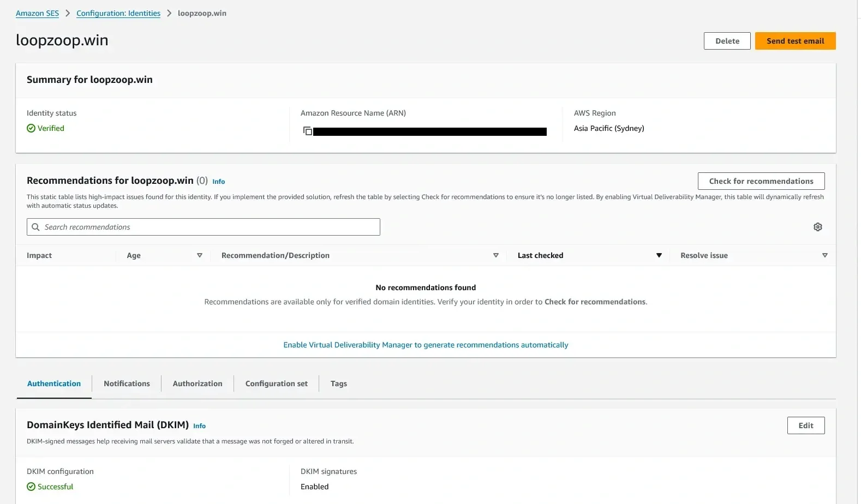Sort by Recommendation/Description column arrow

496,255
